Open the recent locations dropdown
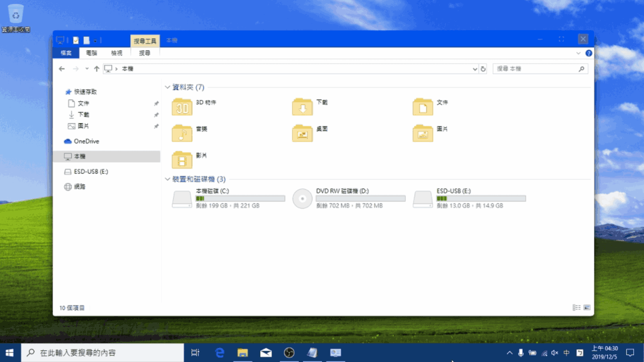 (87, 69)
